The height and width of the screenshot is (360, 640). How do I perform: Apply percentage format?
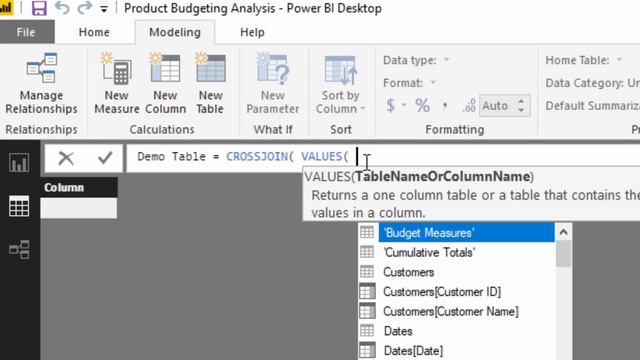(422, 106)
